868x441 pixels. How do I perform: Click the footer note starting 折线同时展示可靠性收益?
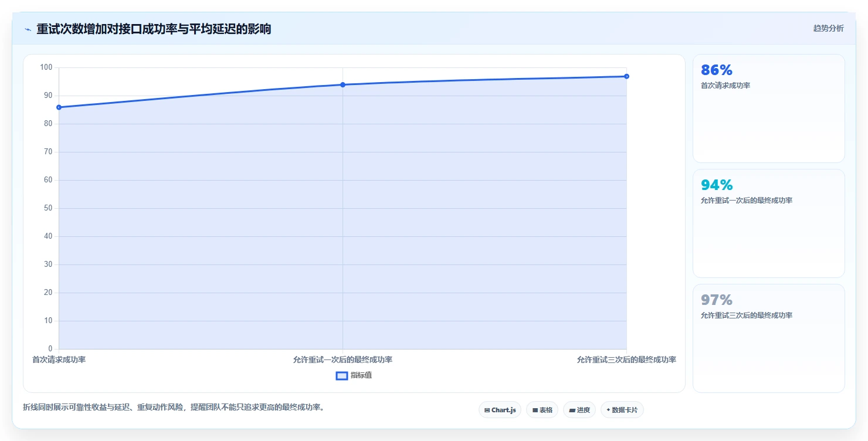(174, 407)
